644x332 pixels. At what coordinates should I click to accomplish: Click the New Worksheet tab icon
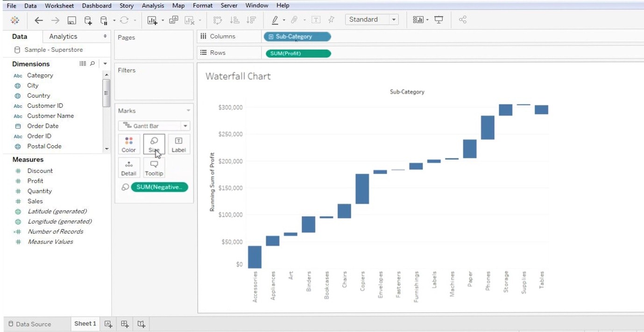108,324
